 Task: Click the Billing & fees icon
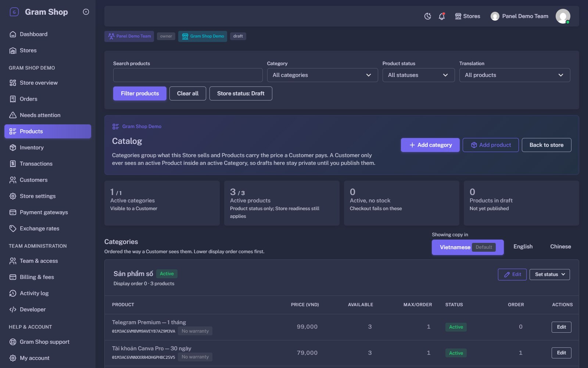tap(13, 277)
